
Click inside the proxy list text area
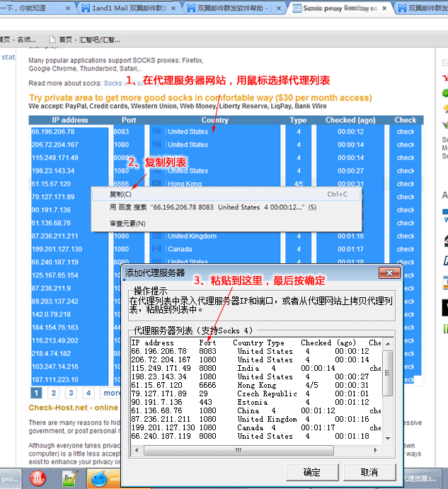pos(255,389)
